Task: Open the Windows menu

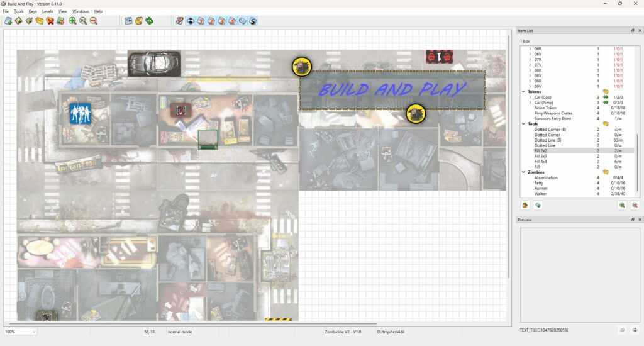Action: click(x=80, y=11)
